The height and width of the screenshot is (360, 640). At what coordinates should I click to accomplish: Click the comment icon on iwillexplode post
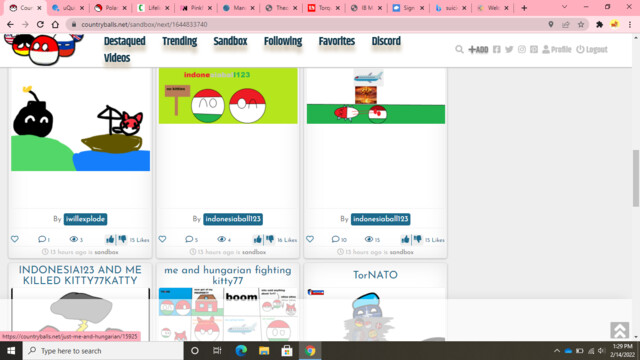pyautogui.click(x=42, y=239)
